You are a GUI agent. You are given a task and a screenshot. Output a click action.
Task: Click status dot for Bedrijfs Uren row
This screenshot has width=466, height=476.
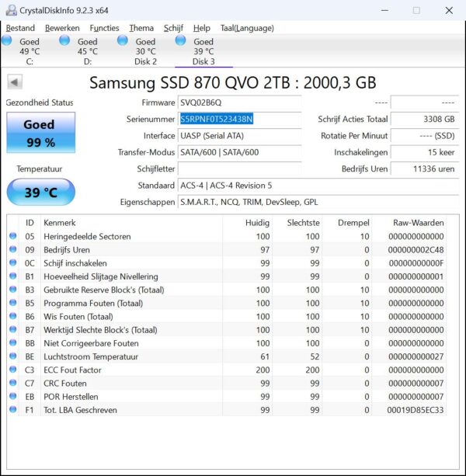(12, 249)
